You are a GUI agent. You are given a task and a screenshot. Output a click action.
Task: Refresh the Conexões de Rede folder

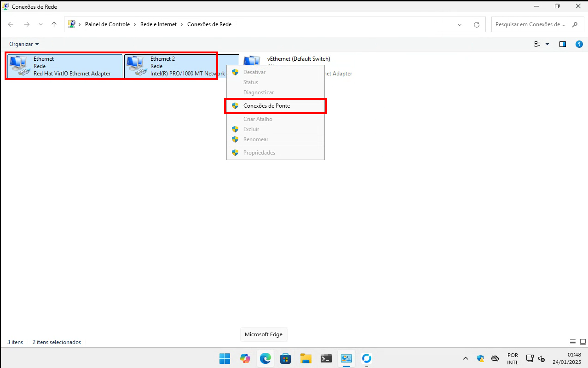click(x=477, y=24)
